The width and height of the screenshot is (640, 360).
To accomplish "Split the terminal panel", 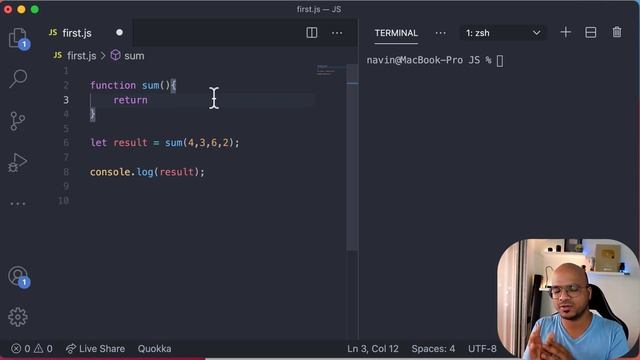I will click(591, 33).
